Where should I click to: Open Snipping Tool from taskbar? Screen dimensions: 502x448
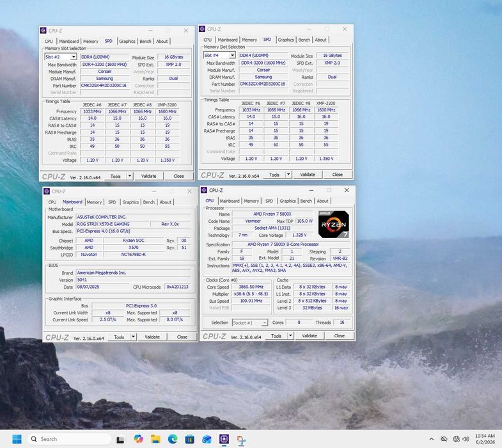pyautogui.click(x=241, y=440)
